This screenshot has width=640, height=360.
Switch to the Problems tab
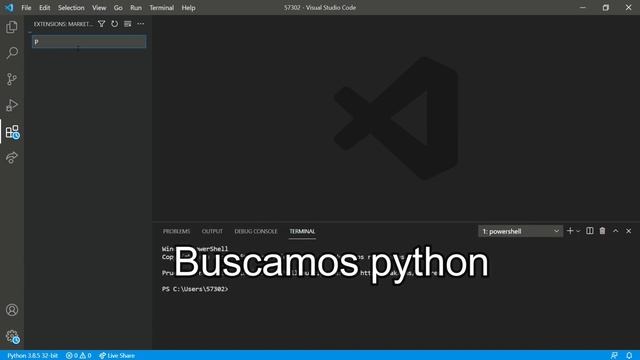[176, 231]
